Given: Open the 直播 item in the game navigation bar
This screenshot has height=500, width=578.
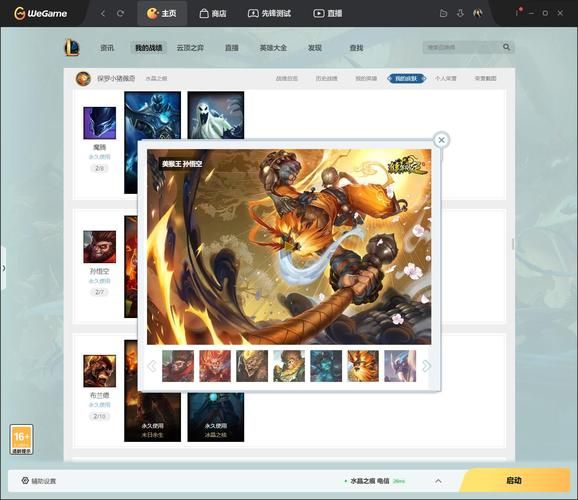Looking at the screenshot, I should tap(232, 48).
